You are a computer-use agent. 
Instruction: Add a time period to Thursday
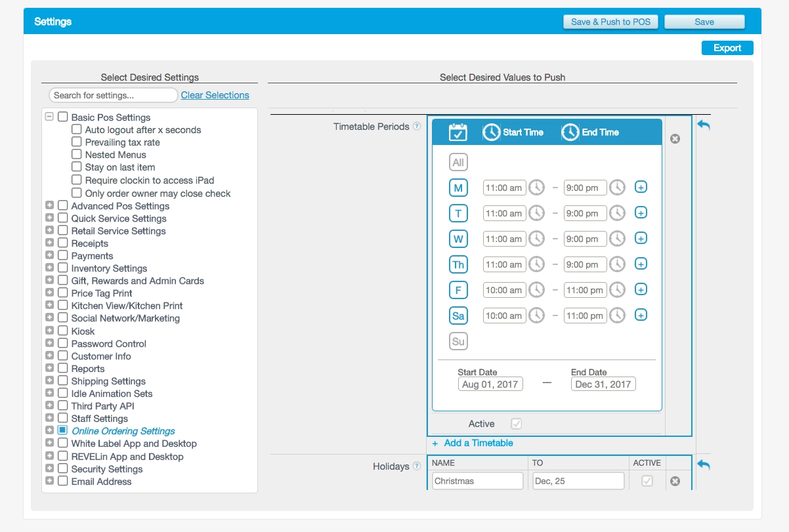point(641,264)
